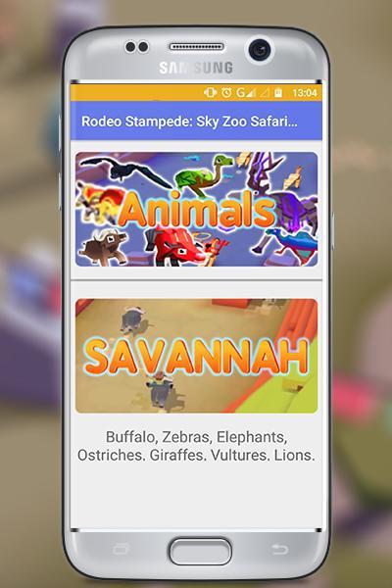Tap the 13:04 clock display
Image resolution: width=392 pixels, height=588 pixels.
pos(305,93)
